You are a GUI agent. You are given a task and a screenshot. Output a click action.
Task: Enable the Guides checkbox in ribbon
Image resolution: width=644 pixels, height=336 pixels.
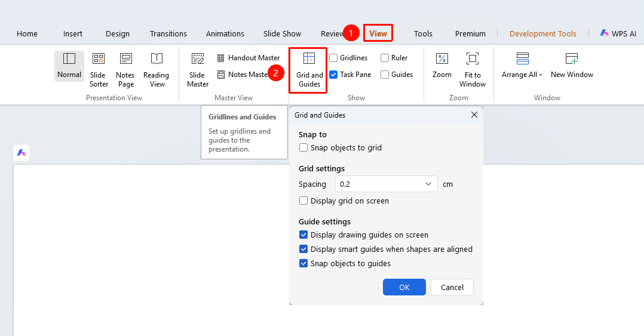coord(385,75)
